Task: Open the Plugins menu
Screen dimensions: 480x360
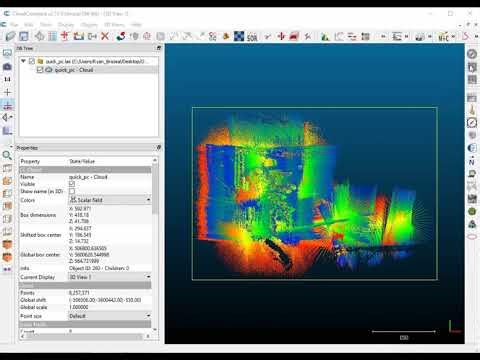Action: [x=89, y=25]
